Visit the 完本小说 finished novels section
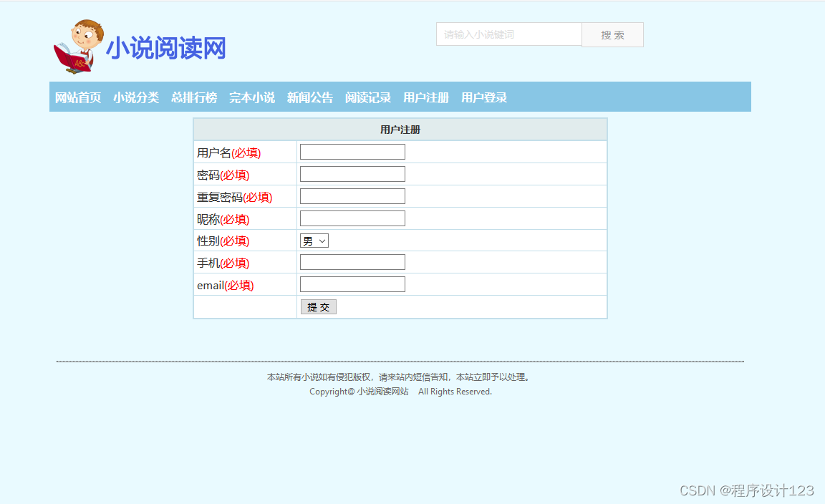 pyautogui.click(x=251, y=98)
